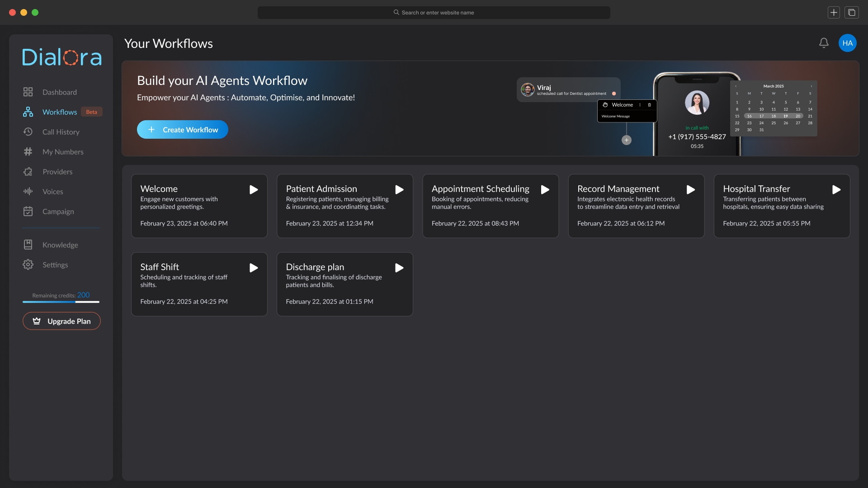Open the HA profile avatar

(847, 43)
